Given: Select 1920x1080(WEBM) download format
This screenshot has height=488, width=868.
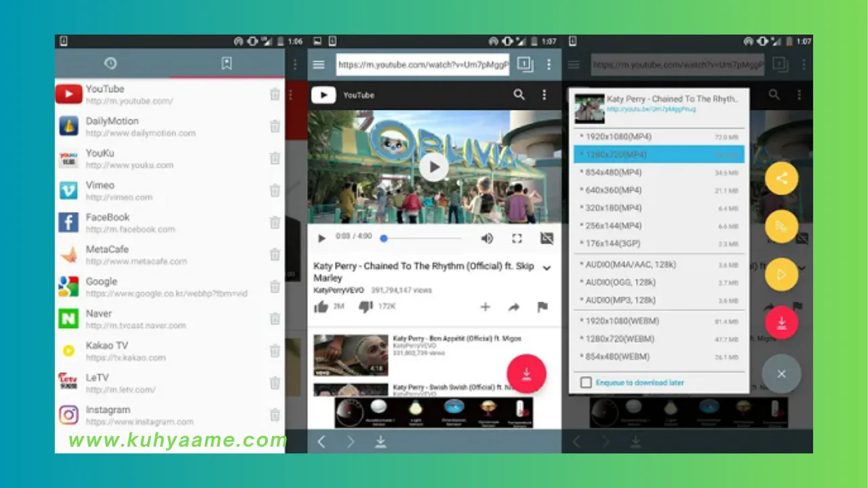Looking at the screenshot, I should (x=658, y=321).
